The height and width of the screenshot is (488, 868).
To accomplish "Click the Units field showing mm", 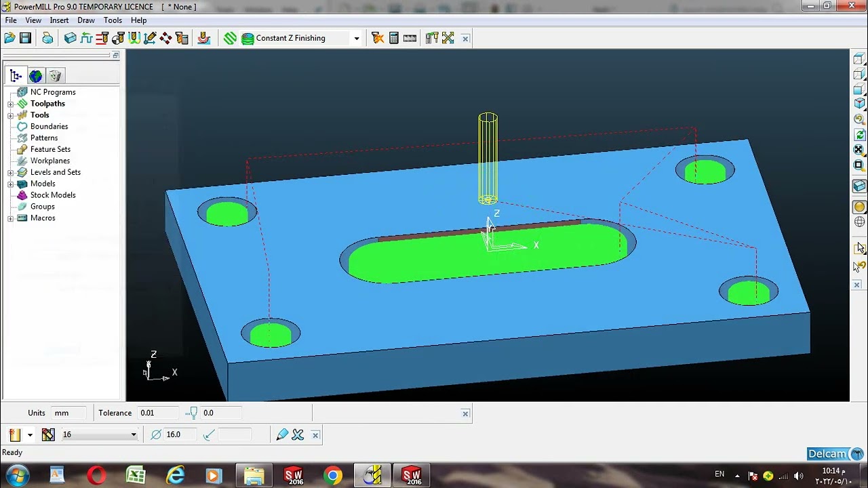I will click(x=69, y=413).
